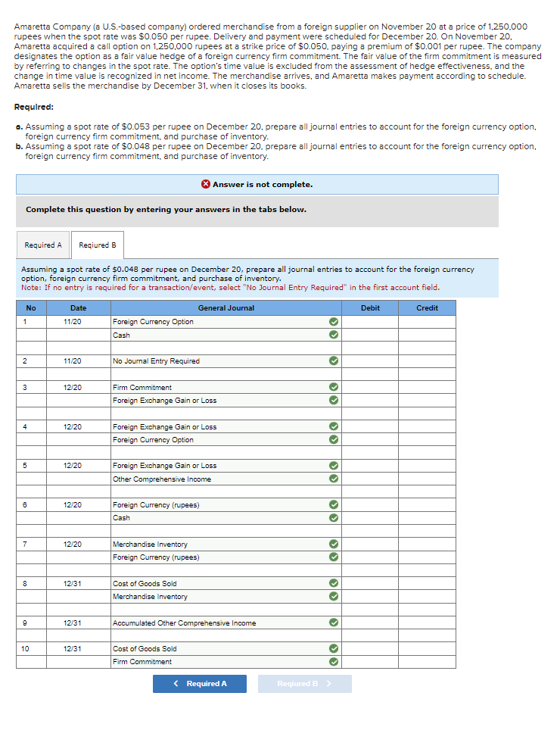560x749 pixels.
Task: Click the Date column header
Action: 78,308
